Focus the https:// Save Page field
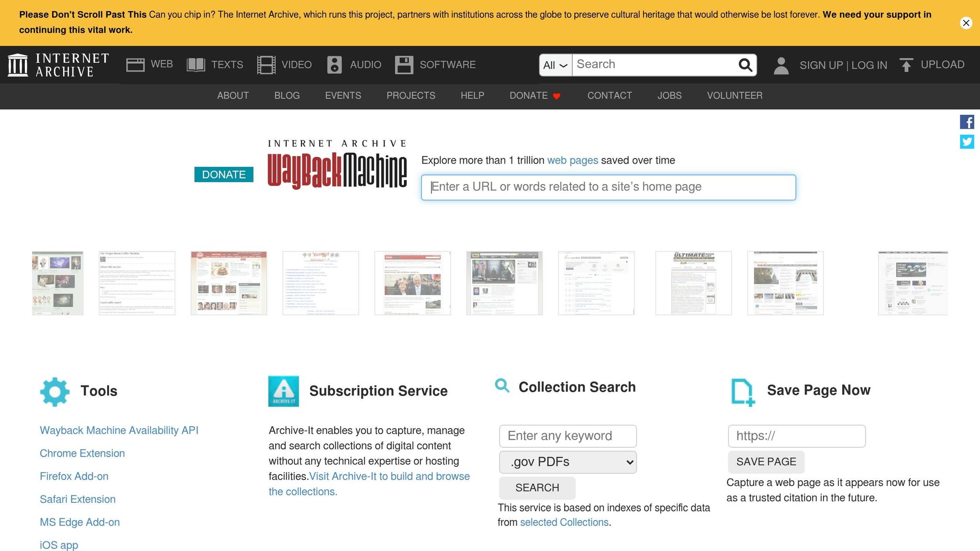Viewport: 980px width, 551px height. [x=797, y=436]
